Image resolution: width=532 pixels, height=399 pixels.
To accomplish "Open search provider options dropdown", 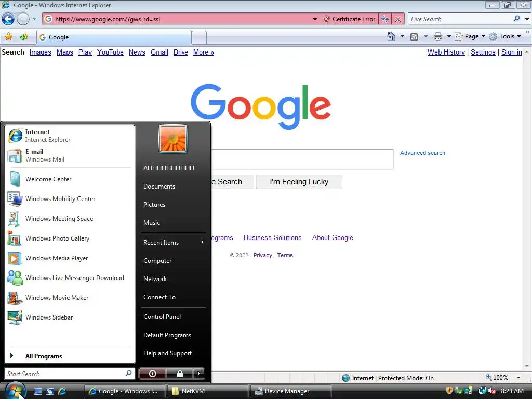I will tap(527, 19).
